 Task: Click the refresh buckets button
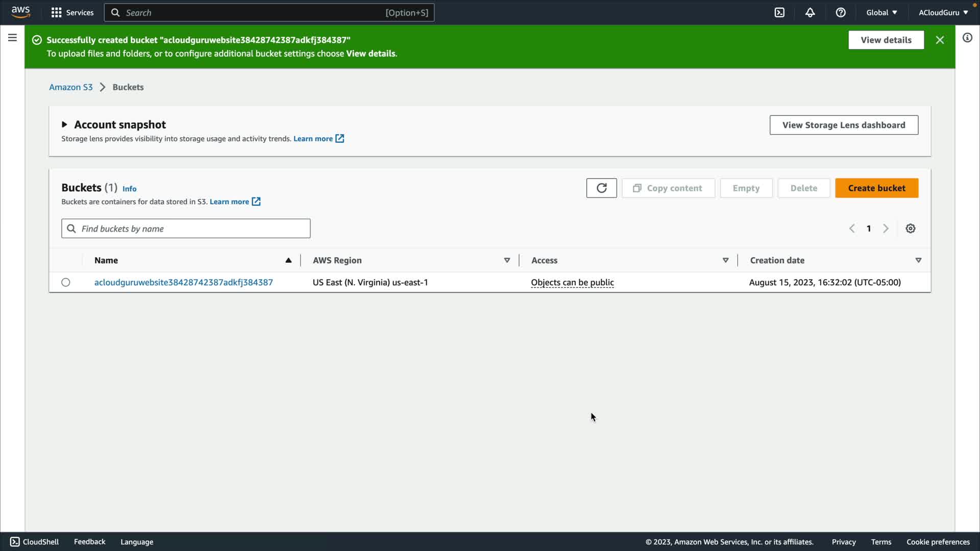(601, 188)
